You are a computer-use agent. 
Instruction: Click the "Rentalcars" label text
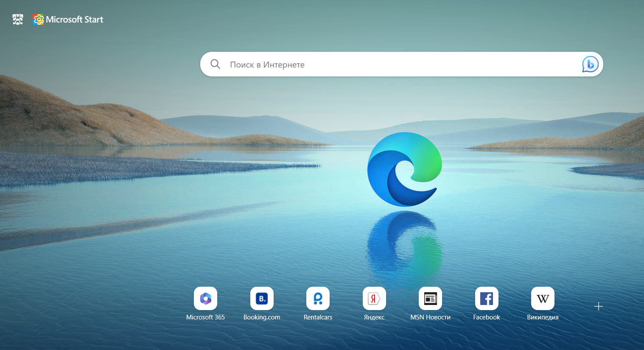click(x=318, y=317)
